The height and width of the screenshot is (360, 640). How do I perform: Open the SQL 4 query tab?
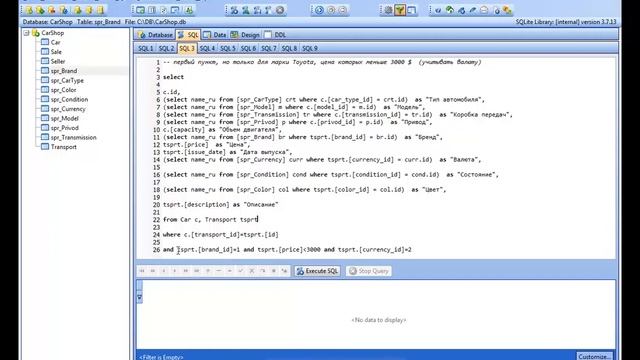(x=207, y=48)
